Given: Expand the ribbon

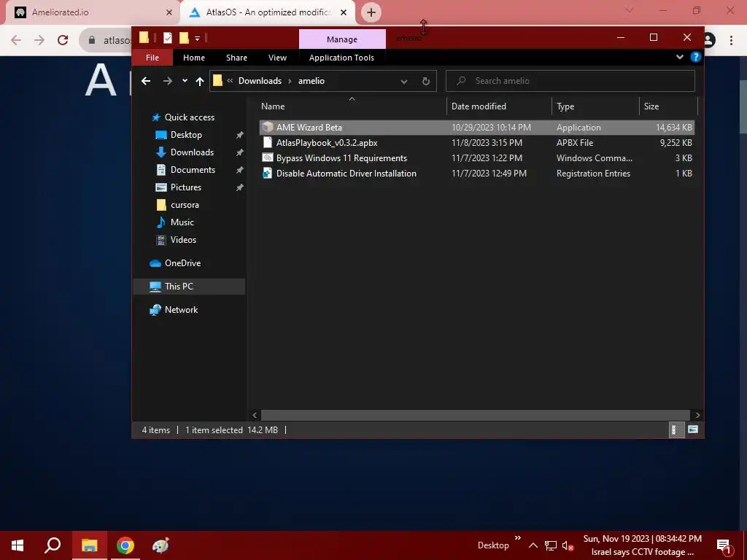Looking at the screenshot, I should (x=680, y=57).
